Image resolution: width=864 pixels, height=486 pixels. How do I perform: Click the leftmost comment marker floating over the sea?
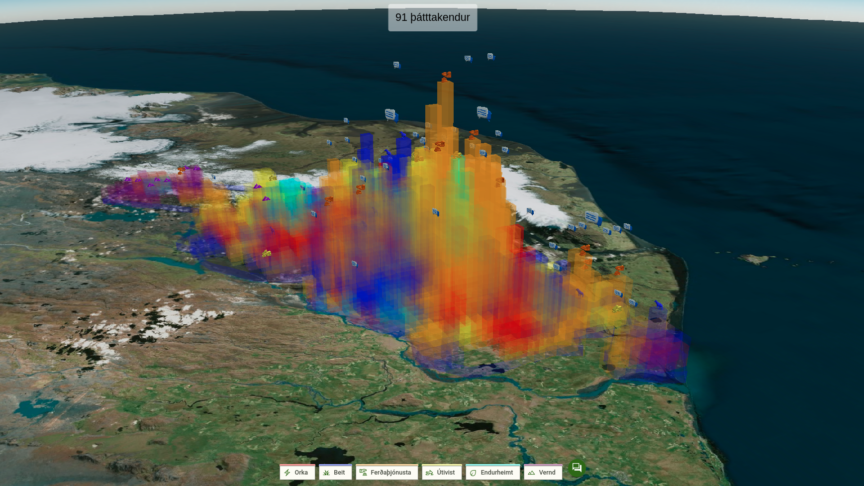pos(396,64)
